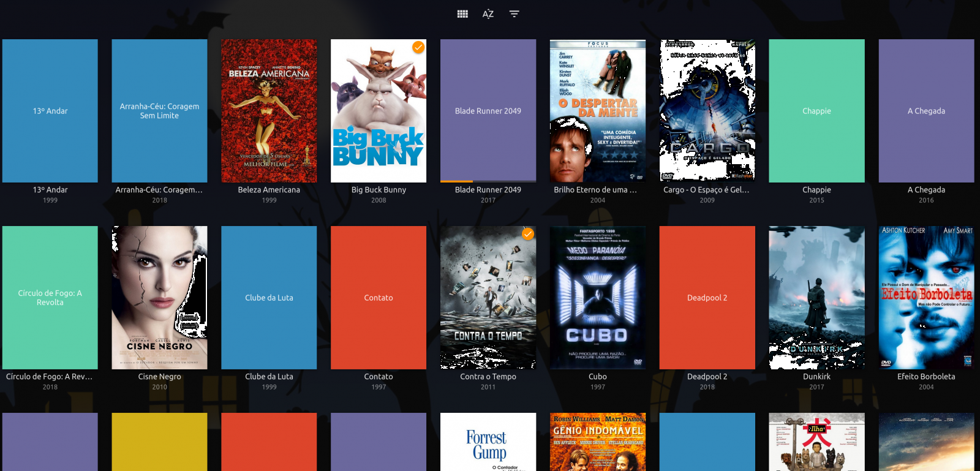Open the Chappie green card
The height and width of the screenshot is (471, 980).
coord(816,111)
